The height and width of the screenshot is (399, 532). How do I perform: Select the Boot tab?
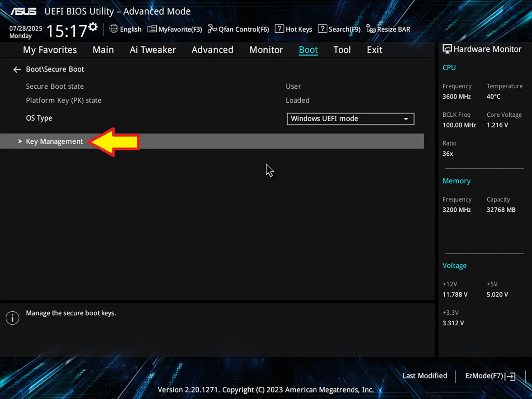point(308,50)
